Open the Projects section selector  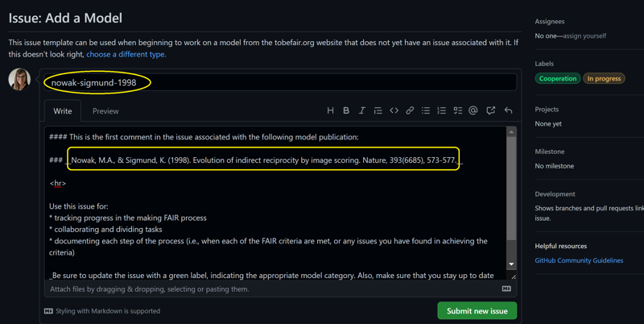[547, 110]
